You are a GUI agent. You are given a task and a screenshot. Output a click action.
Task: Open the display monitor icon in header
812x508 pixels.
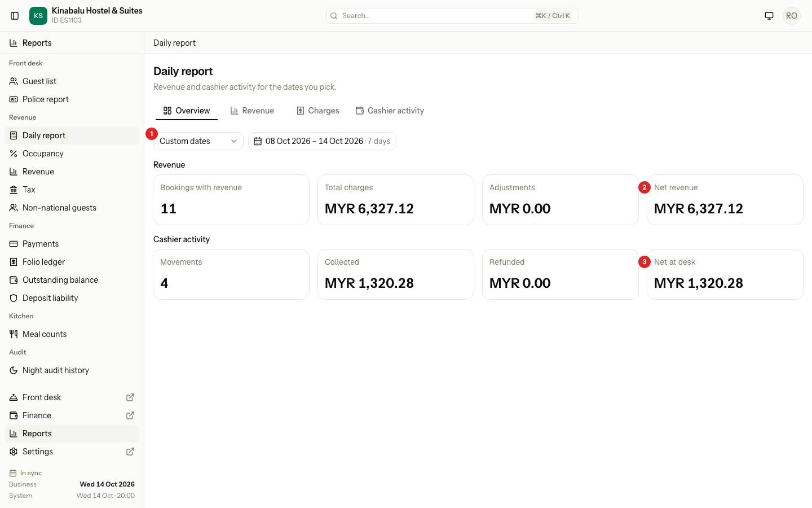coord(769,16)
